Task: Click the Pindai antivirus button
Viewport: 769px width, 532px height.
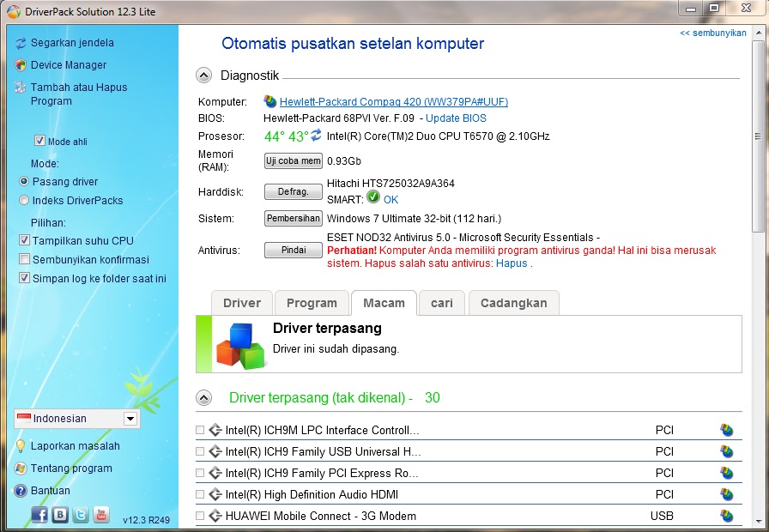Action: tap(294, 250)
